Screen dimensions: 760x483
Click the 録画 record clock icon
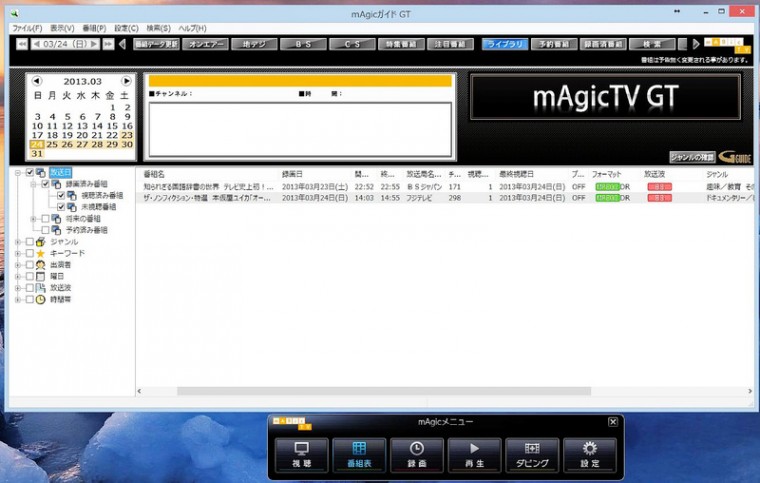coord(416,455)
